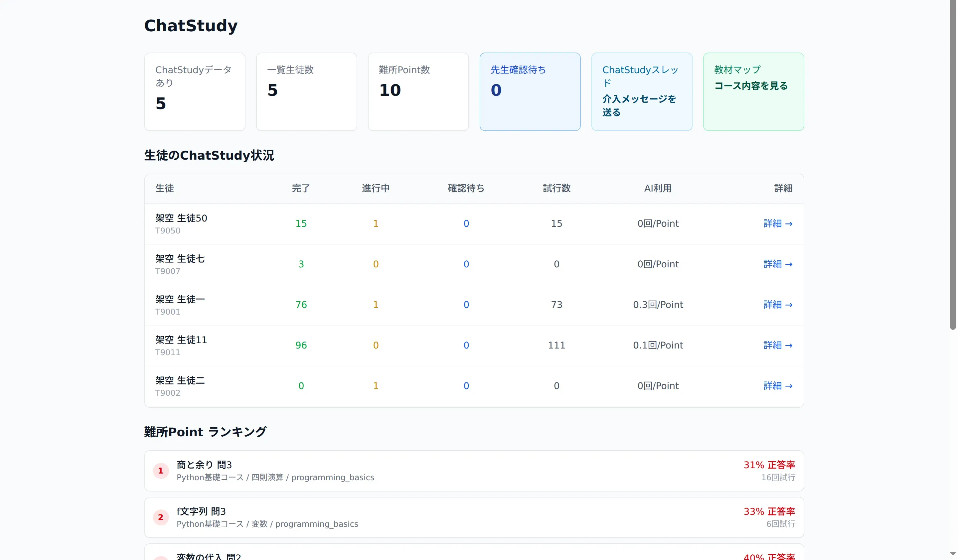Click student ID T9011
Screen dimensions: 958x560
[x=168, y=352]
